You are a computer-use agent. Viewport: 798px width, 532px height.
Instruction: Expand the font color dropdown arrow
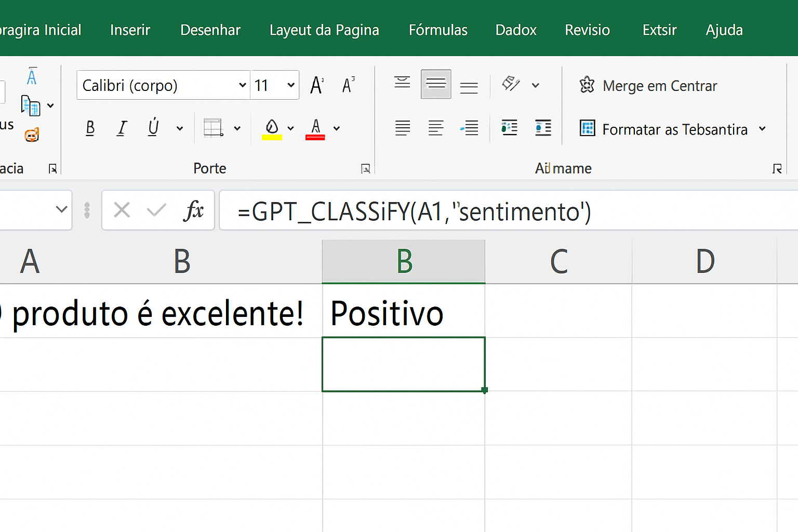pos(337,128)
